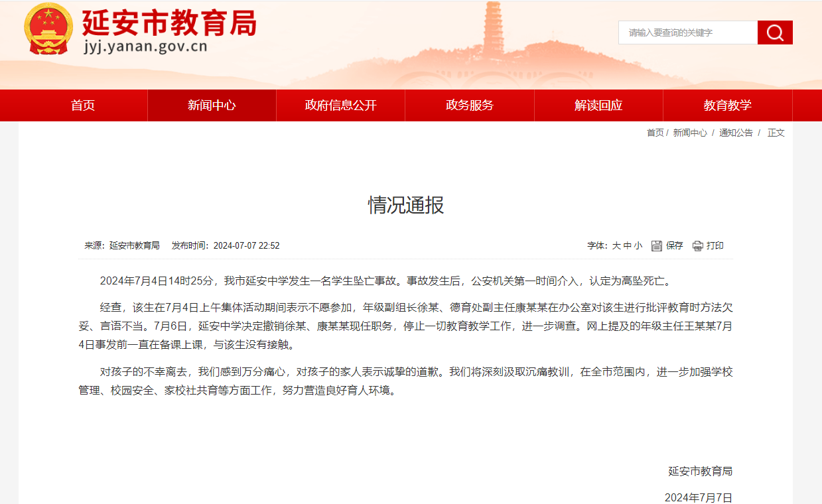Click the paragraph beginning 经查，该生在7月4日
The image size is (822, 504).
[x=405, y=326]
